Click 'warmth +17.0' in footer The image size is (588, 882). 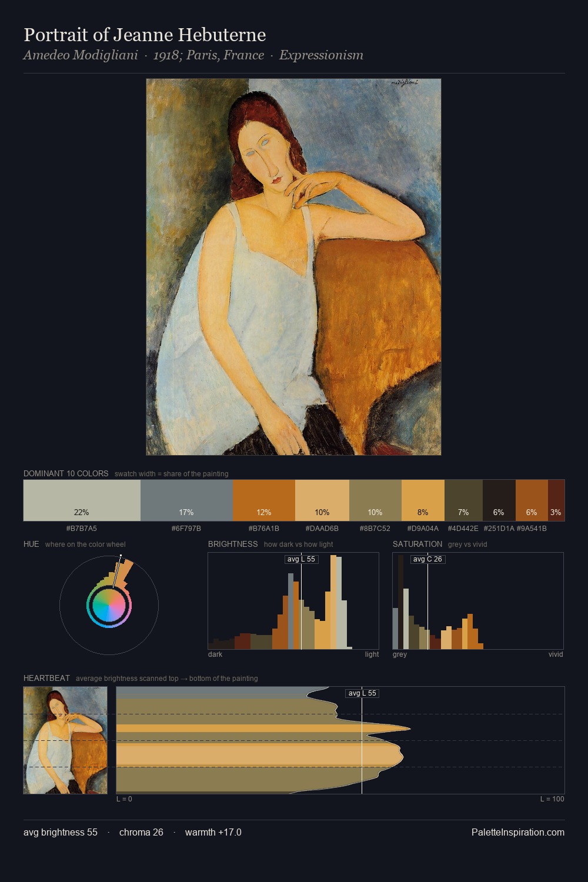pos(213,832)
